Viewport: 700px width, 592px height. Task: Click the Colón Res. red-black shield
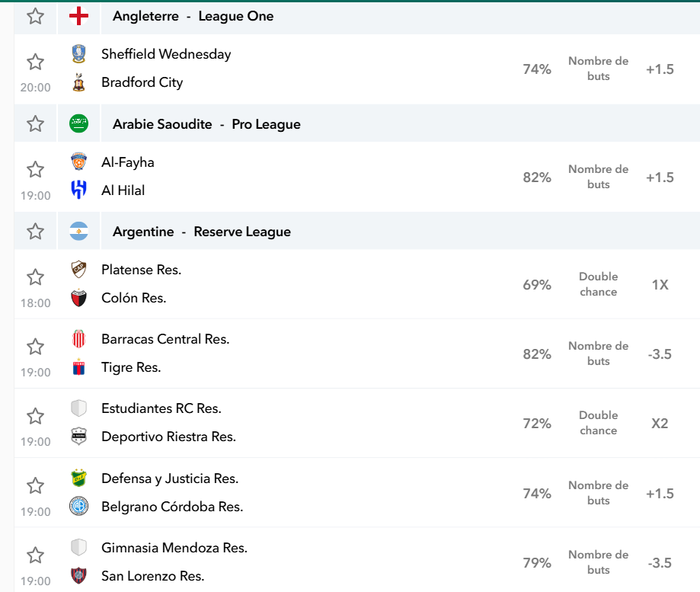pyautogui.click(x=78, y=298)
